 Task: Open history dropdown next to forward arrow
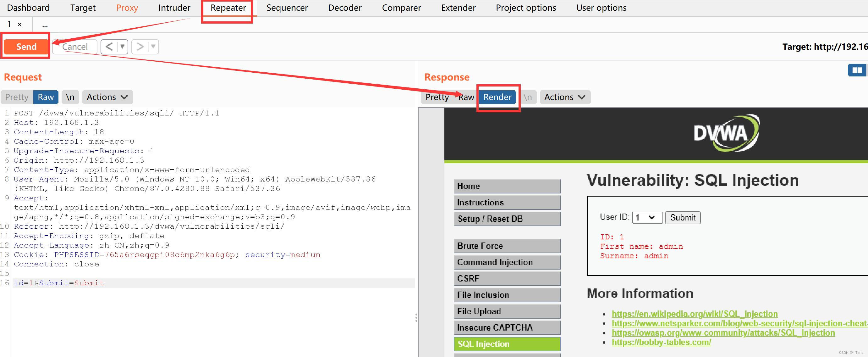point(153,47)
